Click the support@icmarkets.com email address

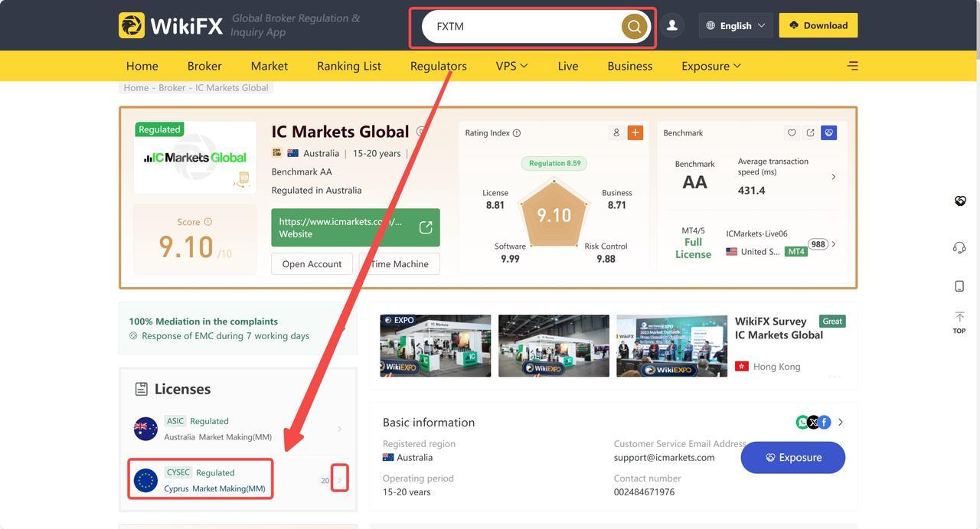click(664, 457)
